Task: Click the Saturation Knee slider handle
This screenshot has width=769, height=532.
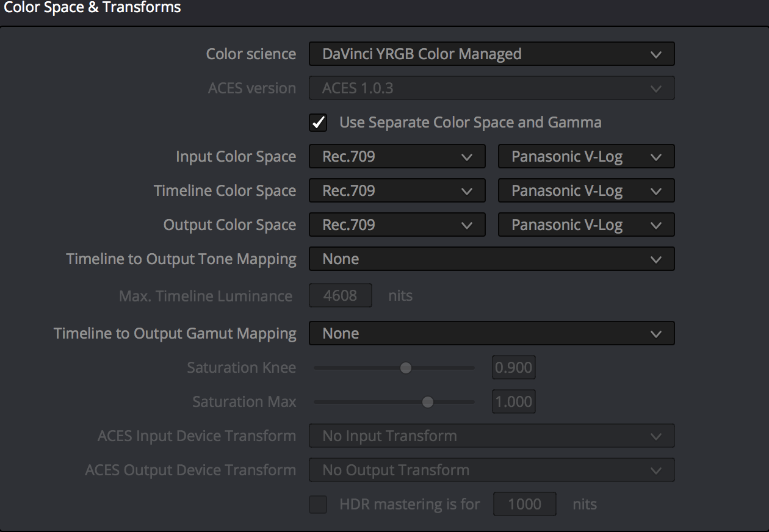Action: (x=406, y=368)
